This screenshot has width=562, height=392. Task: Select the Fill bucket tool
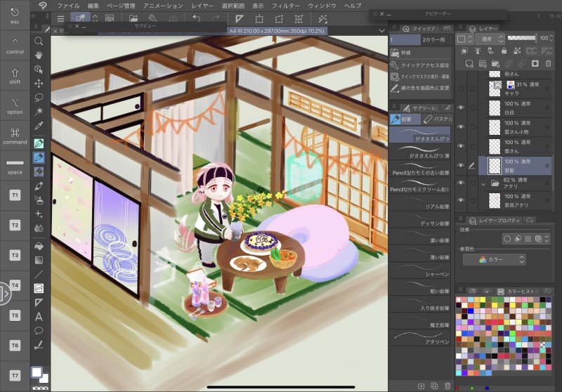pyautogui.click(x=39, y=246)
